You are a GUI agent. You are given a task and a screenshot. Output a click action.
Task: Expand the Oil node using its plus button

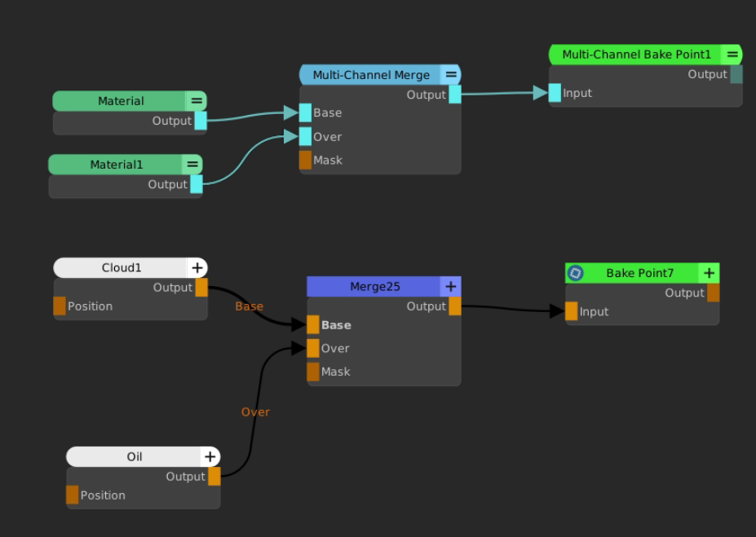pyautogui.click(x=210, y=457)
